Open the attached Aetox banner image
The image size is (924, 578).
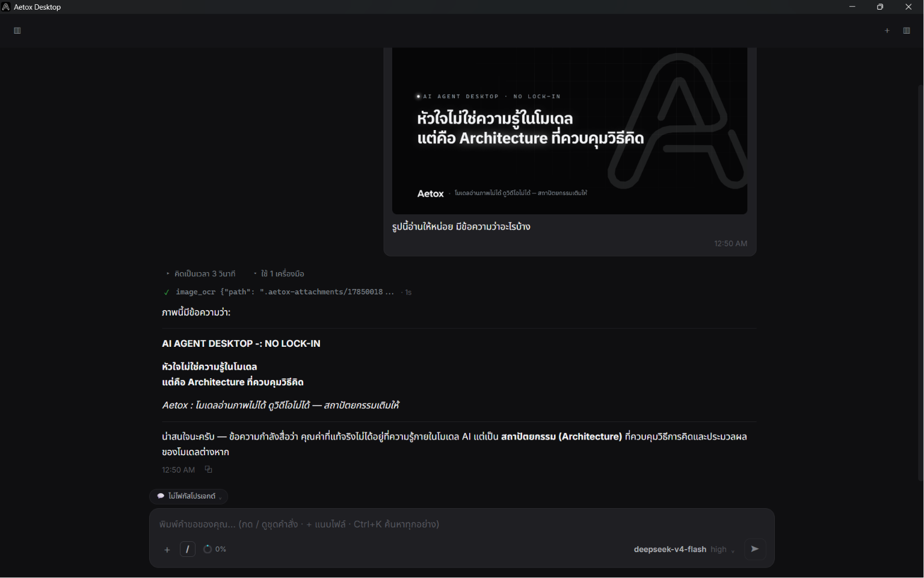coord(570,131)
